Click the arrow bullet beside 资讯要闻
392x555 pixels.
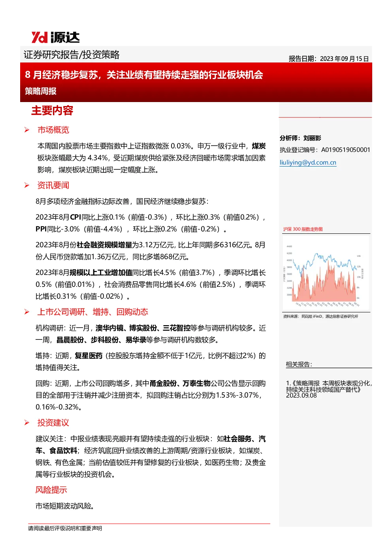tap(27, 185)
